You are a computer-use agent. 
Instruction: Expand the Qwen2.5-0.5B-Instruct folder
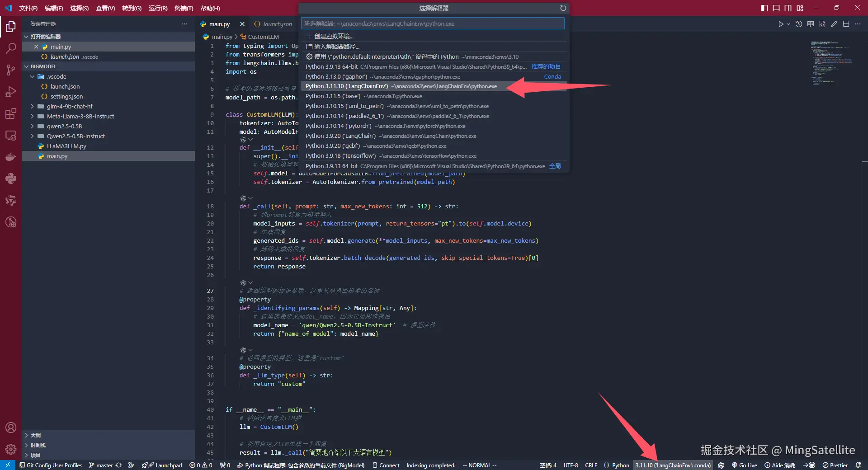pyautogui.click(x=32, y=136)
